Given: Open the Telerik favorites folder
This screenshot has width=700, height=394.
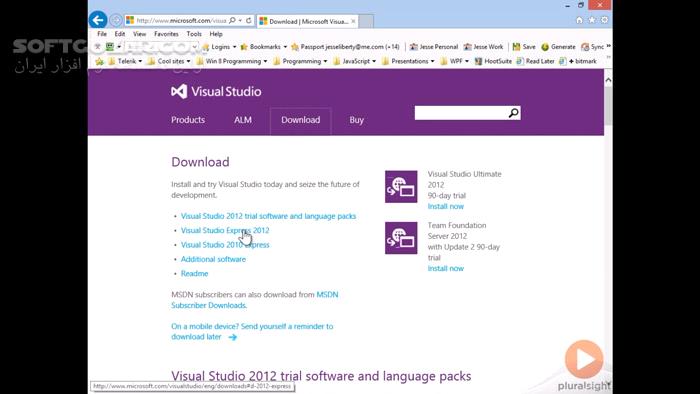Looking at the screenshot, I should tap(125, 62).
